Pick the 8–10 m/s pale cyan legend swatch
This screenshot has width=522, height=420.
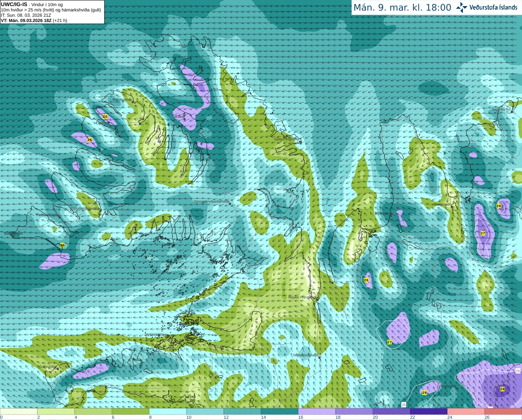[x=168, y=411]
